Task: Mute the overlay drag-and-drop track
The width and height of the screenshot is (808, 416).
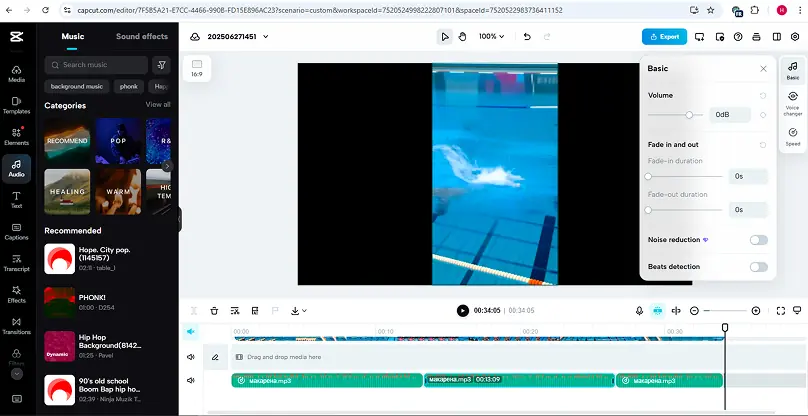Action: point(191,357)
